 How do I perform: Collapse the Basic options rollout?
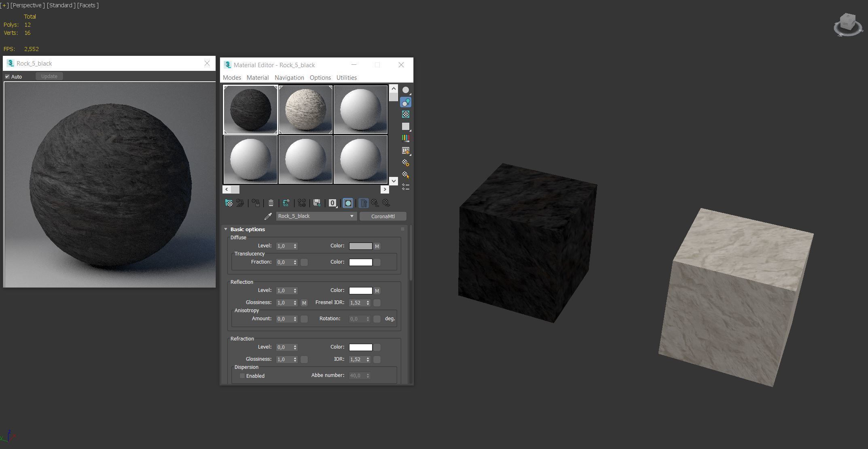tap(226, 229)
